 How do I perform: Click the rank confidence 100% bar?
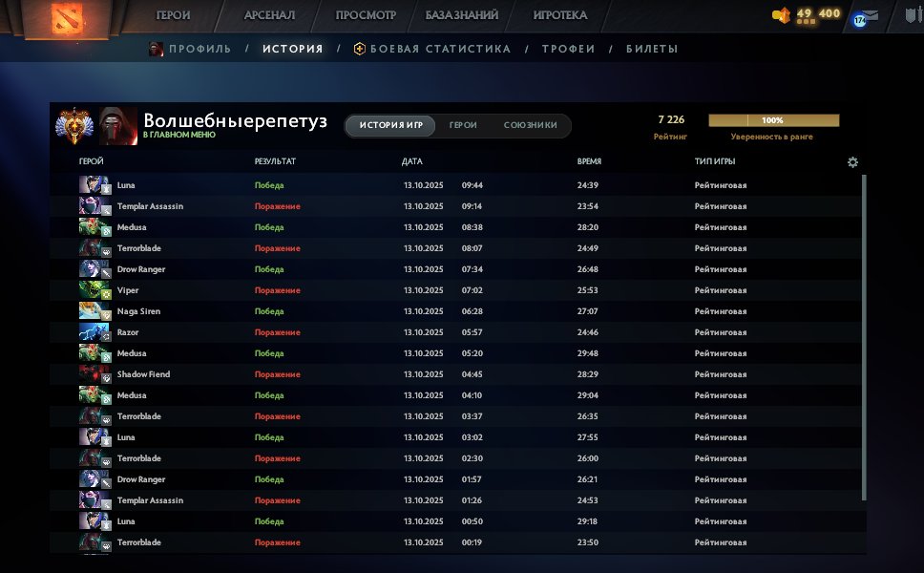pyautogui.click(x=773, y=120)
